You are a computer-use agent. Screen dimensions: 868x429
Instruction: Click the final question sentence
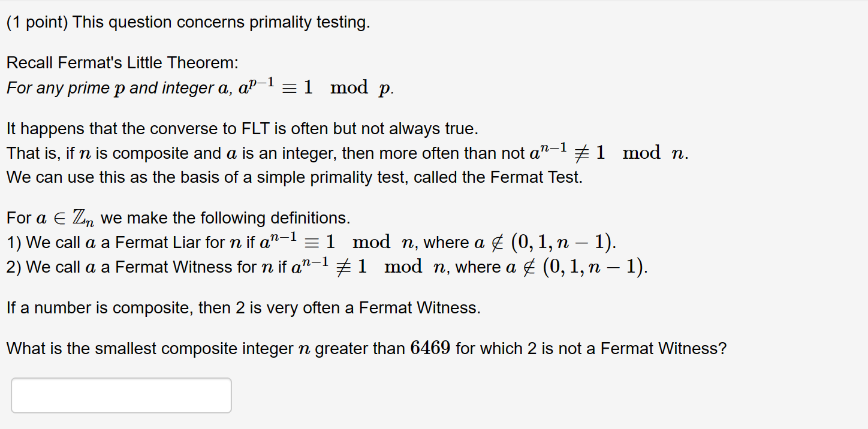pos(366,348)
